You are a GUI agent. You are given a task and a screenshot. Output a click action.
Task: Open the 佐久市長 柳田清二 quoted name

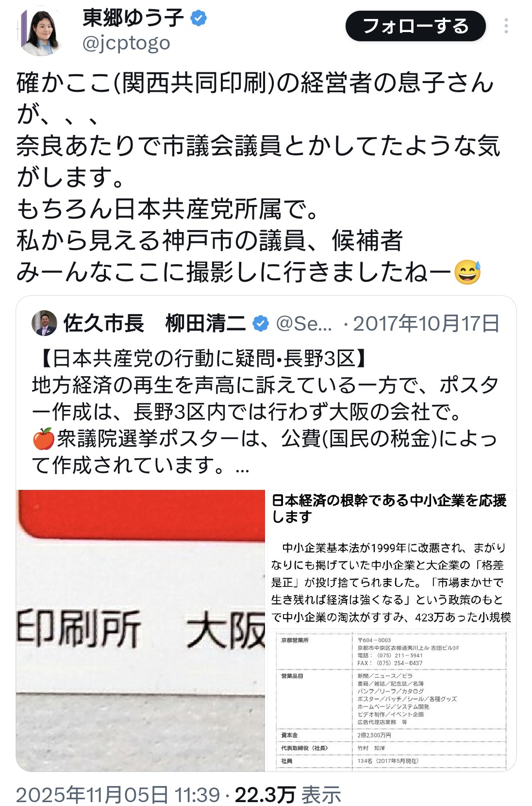[154, 323]
